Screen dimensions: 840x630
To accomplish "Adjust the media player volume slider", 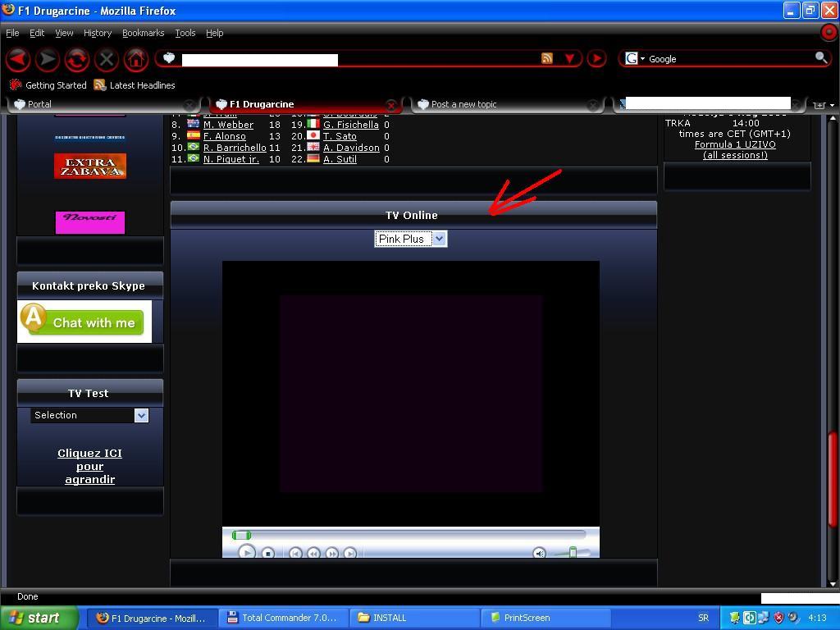I will 573,553.
